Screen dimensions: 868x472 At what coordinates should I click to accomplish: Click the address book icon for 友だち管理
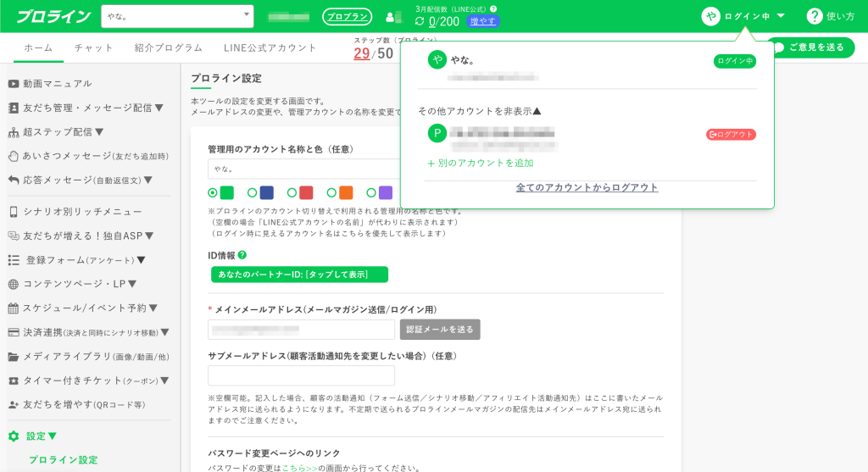pyautogui.click(x=14, y=108)
